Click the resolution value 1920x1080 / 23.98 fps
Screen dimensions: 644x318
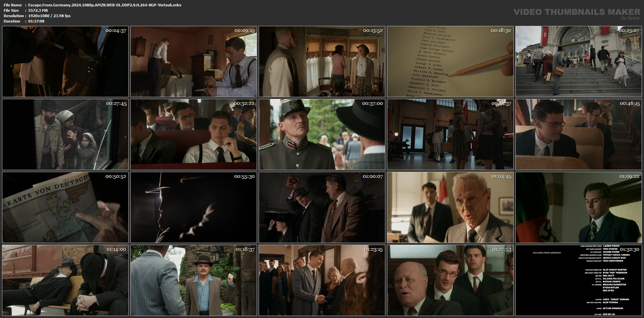click(49, 16)
